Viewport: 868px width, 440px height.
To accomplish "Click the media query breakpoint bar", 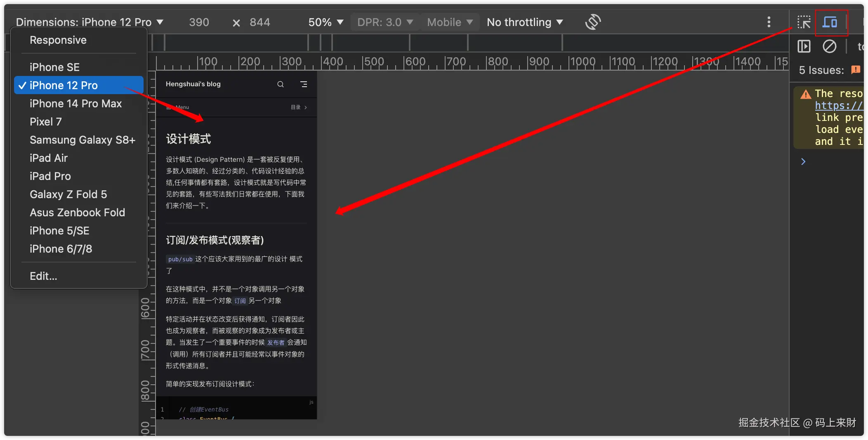I will point(468,43).
